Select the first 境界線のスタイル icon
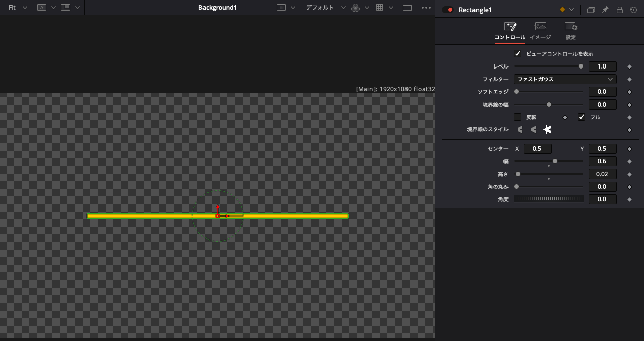 520,130
